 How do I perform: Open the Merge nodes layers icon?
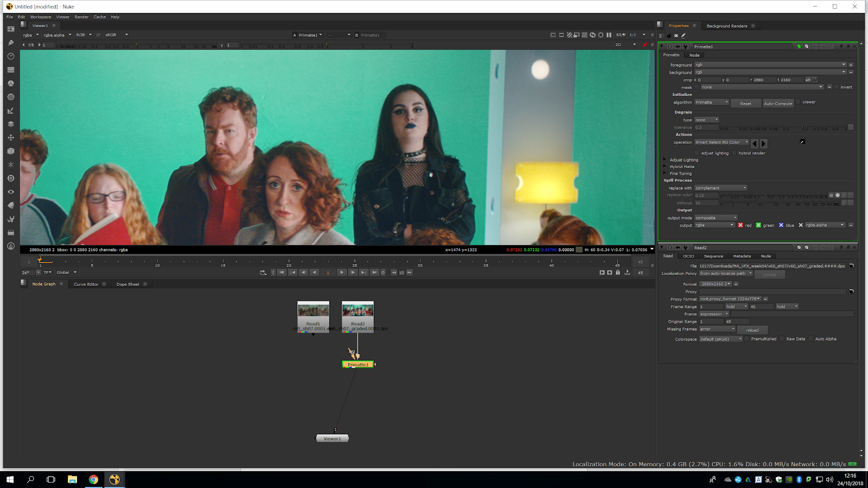(10, 124)
